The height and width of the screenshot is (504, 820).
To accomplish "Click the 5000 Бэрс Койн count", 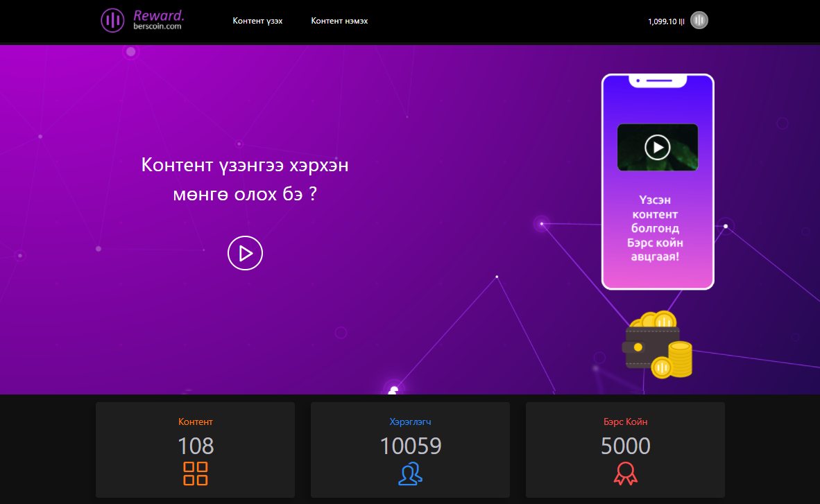I will tap(625, 446).
